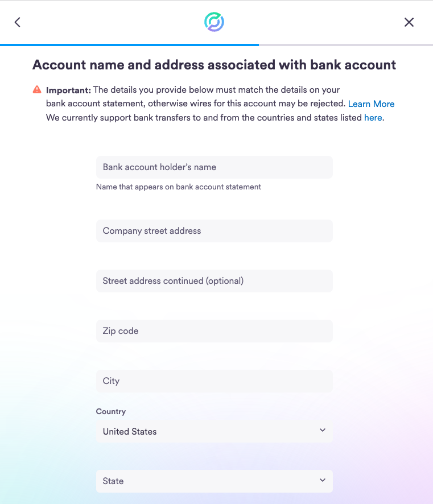Click the 'Name that appears' helper text

tap(179, 187)
